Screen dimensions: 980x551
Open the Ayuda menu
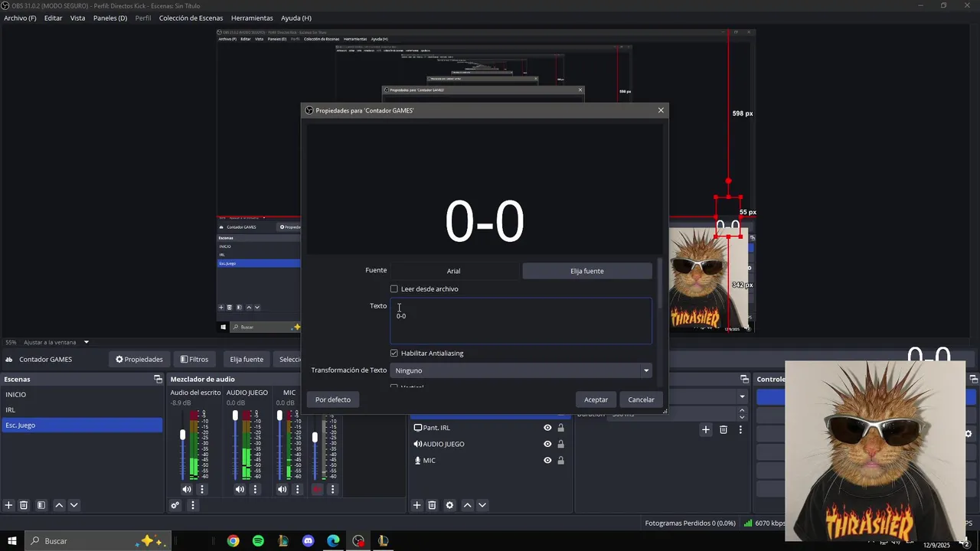(296, 18)
